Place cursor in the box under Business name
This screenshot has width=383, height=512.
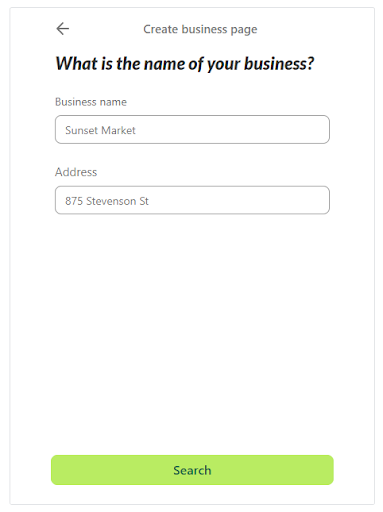tap(192, 130)
